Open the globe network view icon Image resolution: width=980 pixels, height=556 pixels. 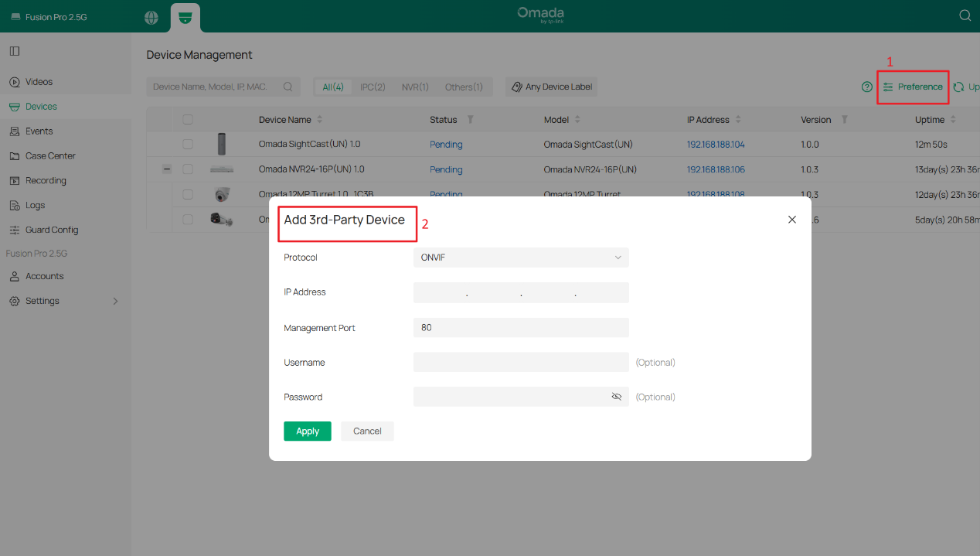(x=151, y=17)
